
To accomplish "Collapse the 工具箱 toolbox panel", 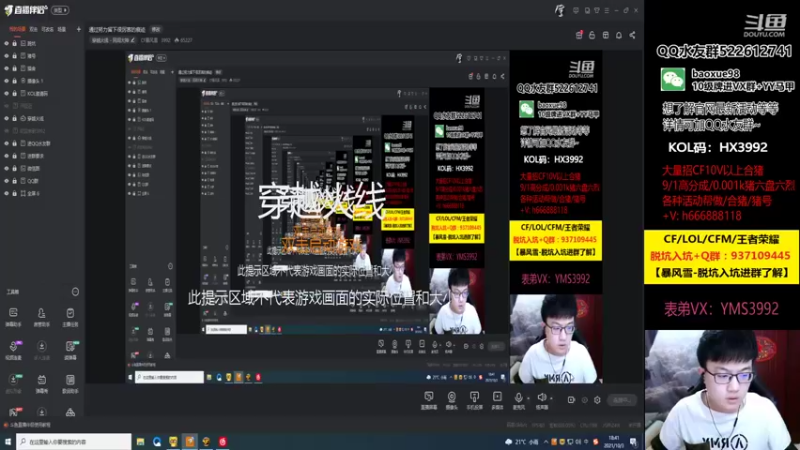I will tap(75, 292).
